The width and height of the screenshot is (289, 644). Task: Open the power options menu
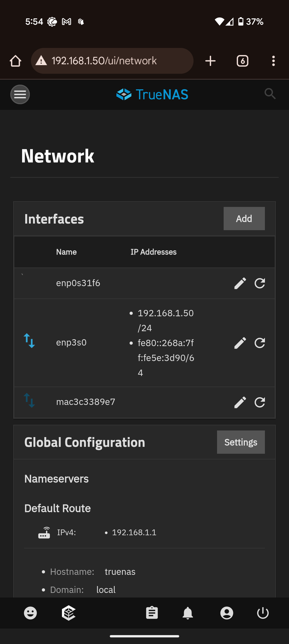[263, 613]
